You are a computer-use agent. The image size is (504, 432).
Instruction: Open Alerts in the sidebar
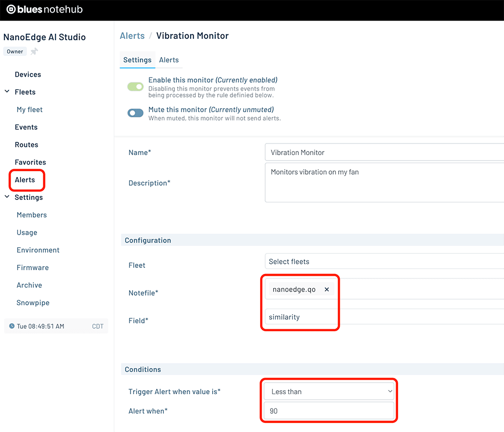point(25,180)
